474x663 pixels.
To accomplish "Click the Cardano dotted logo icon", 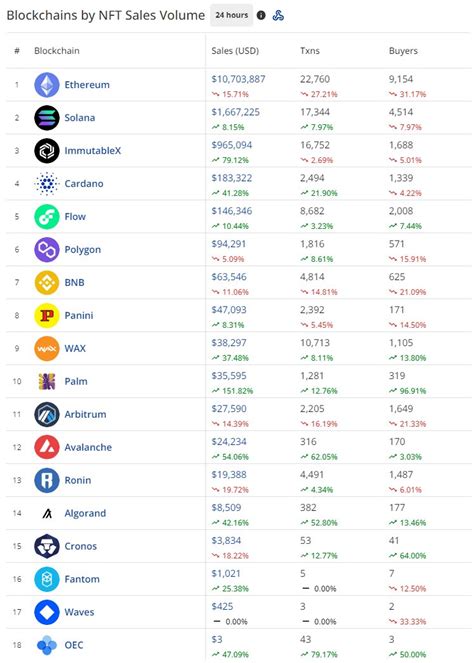I will (x=47, y=184).
